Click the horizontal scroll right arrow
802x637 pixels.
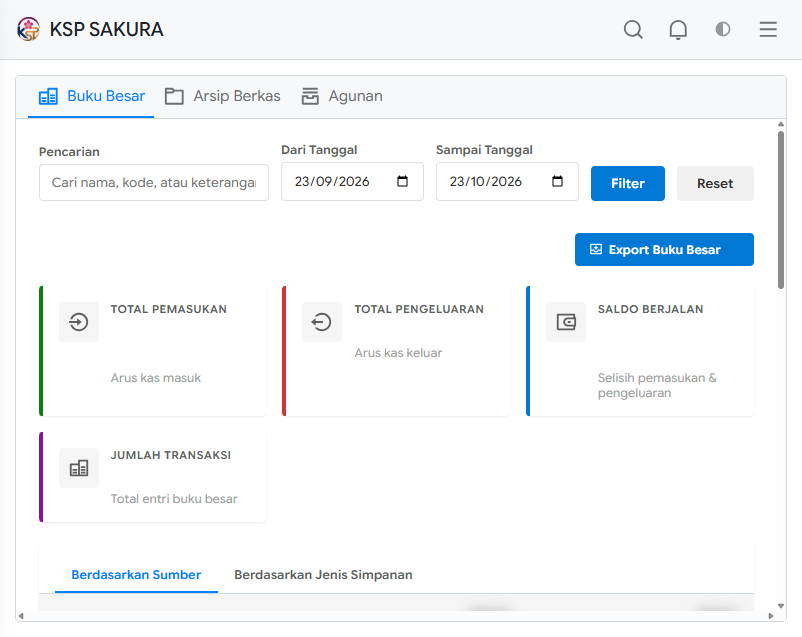coord(771,616)
